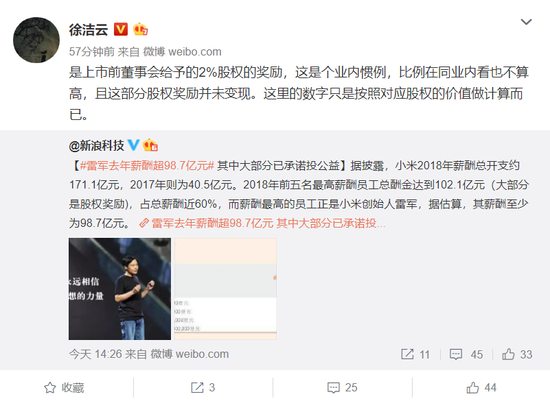Open @新浪科技 account link
550x401 pixels.
(96, 145)
